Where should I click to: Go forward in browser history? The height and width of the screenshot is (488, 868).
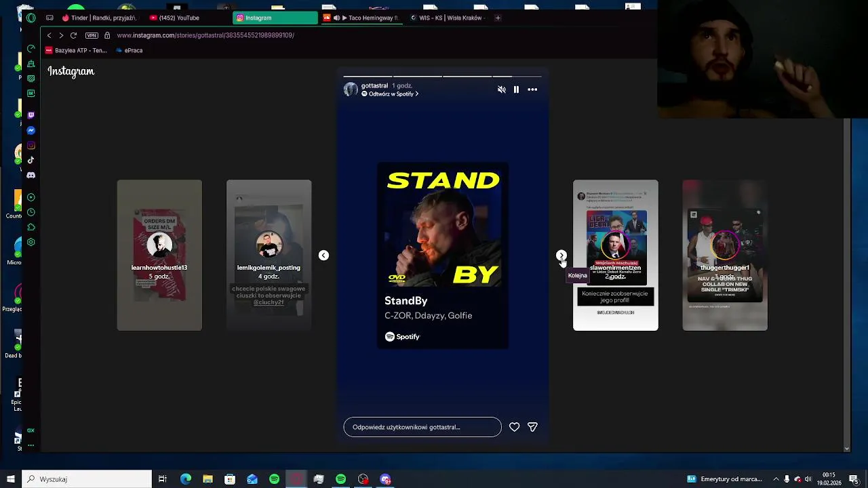[61, 35]
